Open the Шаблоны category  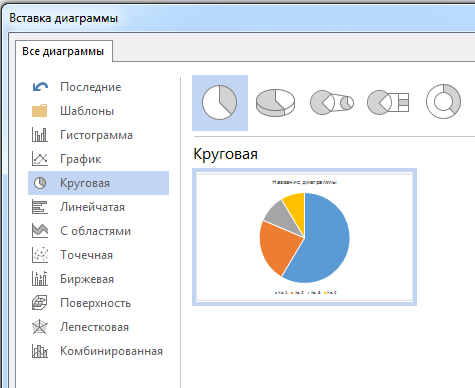(x=98, y=111)
